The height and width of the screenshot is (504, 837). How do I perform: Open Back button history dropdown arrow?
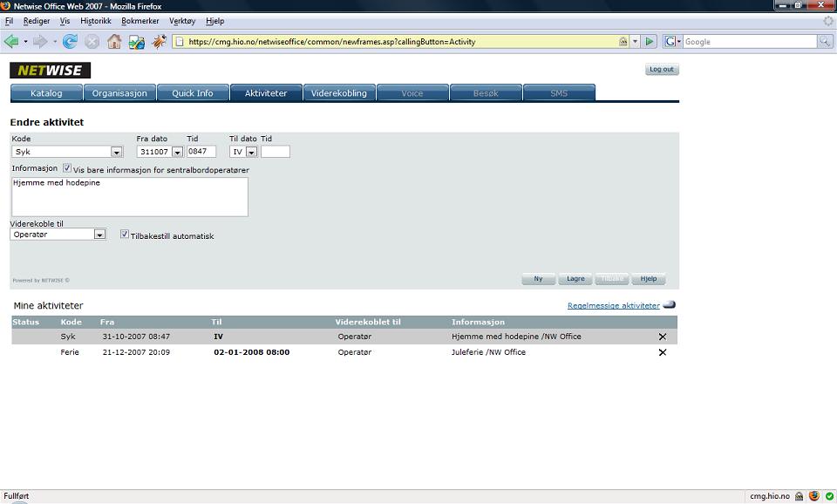[x=25, y=42]
